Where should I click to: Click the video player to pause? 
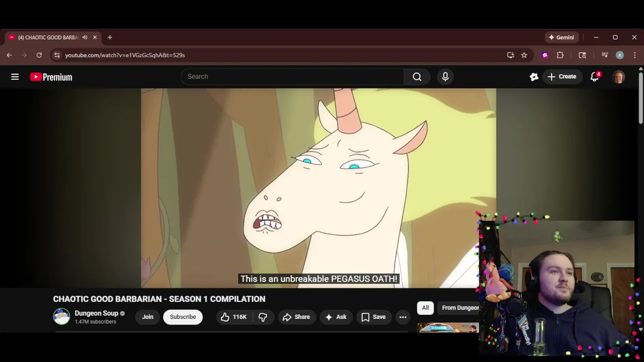pyautogui.click(x=318, y=188)
